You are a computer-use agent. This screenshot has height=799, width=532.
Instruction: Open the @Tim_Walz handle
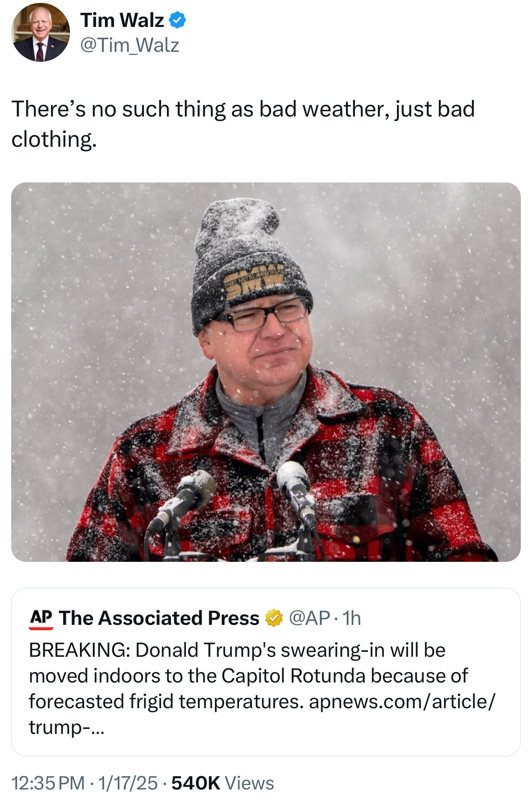[x=130, y=45]
